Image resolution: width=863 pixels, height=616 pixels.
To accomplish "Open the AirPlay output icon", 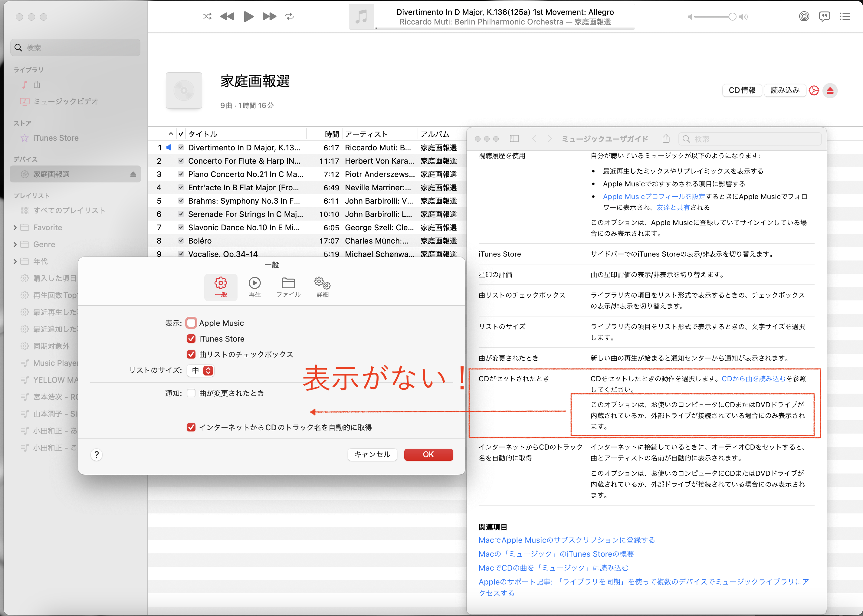I will click(x=804, y=16).
